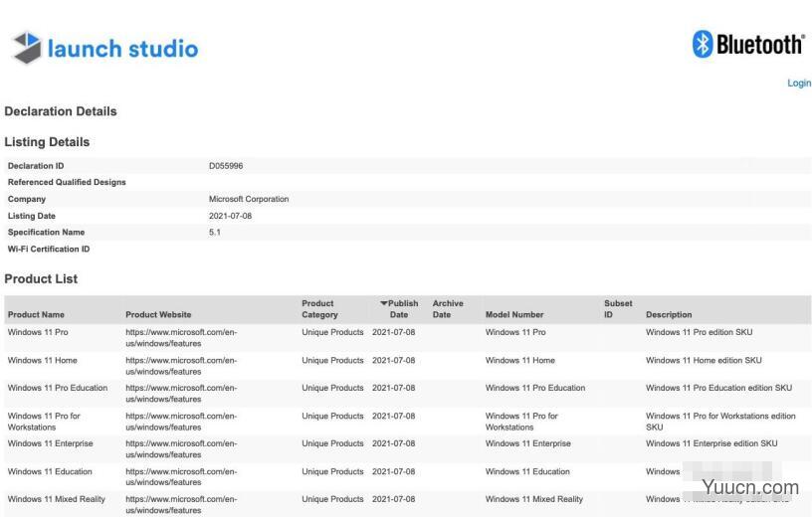Select Windows 11 Home model number cell
The image size is (812, 517).
[519, 360]
